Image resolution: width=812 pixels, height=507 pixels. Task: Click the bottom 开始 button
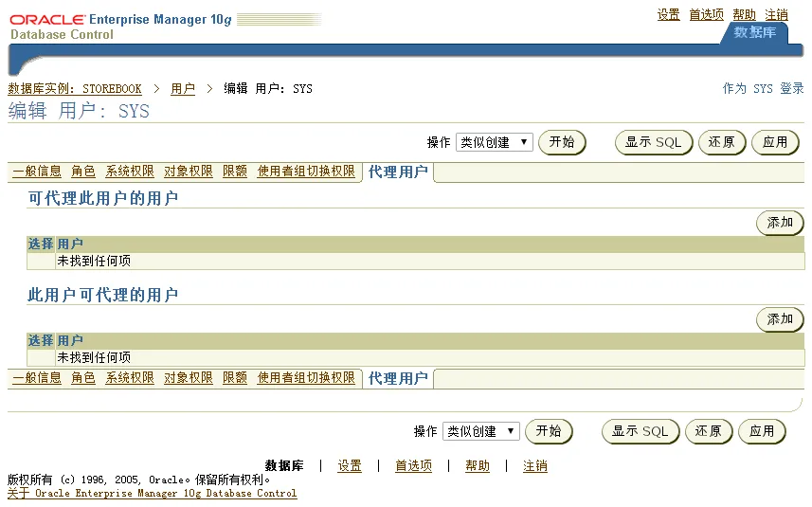[549, 431]
